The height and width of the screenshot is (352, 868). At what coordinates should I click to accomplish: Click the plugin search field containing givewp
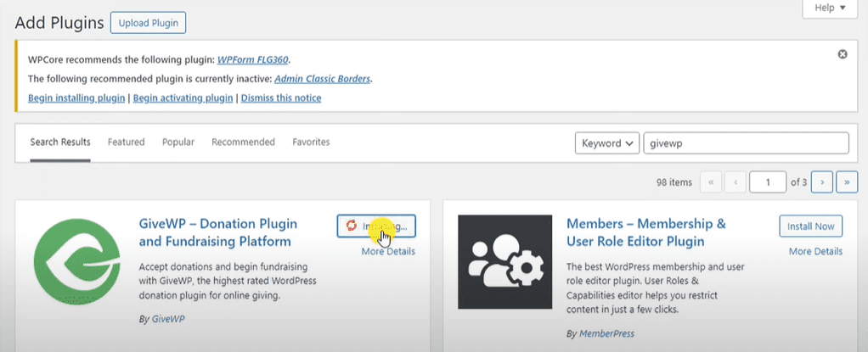(746, 143)
